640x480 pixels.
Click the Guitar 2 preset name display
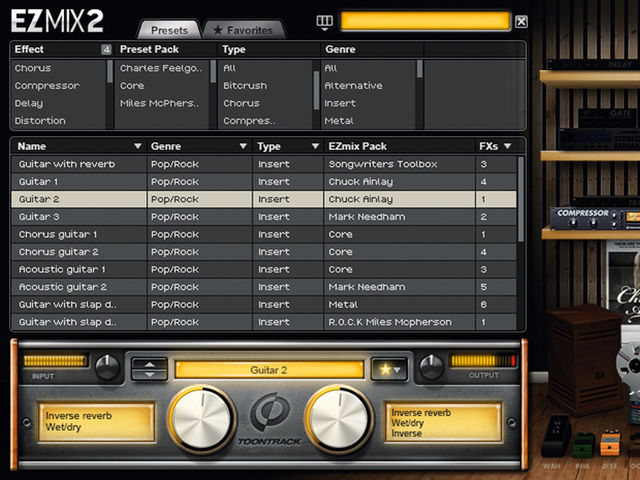[x=269, y=370]
